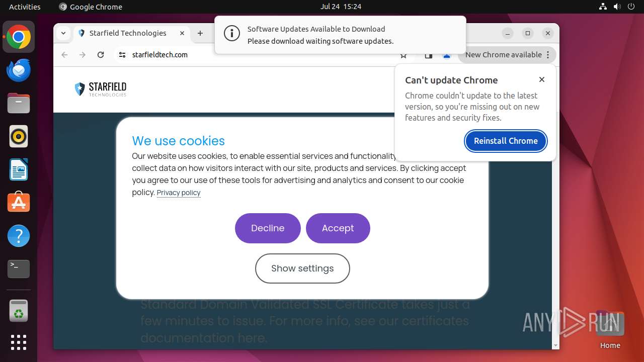Open Chrome side panel icon
The height and width of the screenshot is (362, 644).
[x=428, y=56]
